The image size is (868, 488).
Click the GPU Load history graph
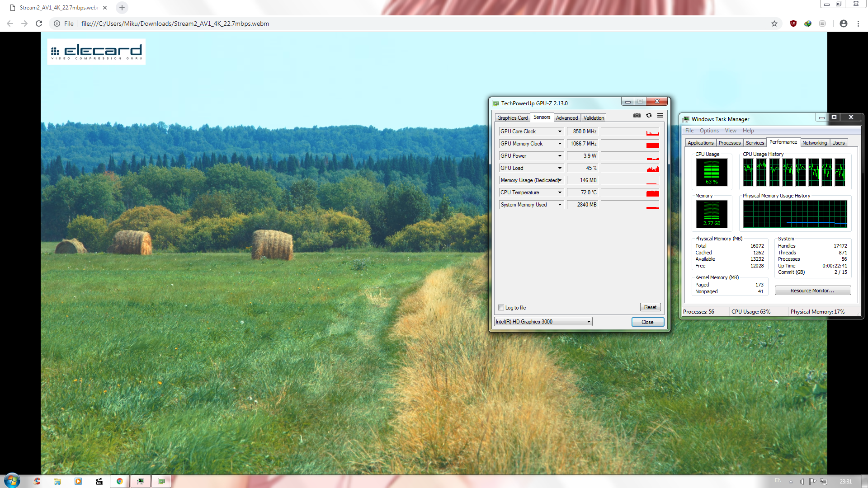coord(630,168)
